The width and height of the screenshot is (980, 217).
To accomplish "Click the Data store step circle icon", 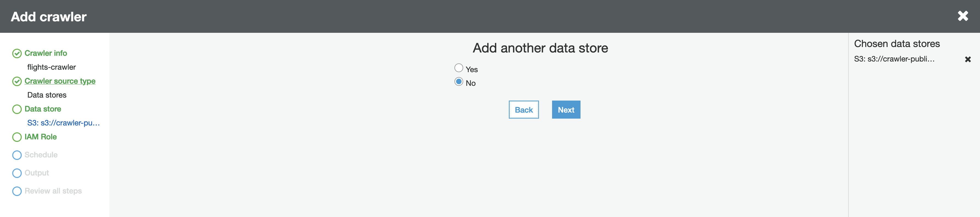I will (x=17, y=109).
